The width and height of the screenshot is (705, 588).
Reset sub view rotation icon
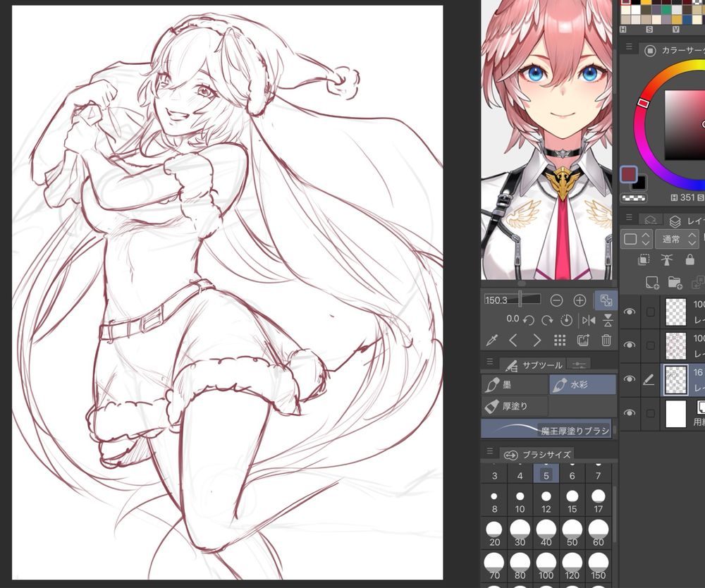point(566,320)
